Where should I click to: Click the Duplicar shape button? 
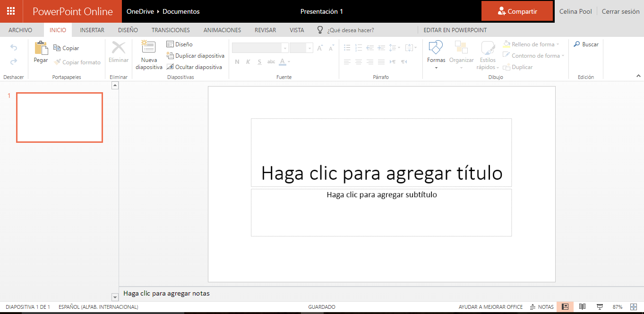518,67
